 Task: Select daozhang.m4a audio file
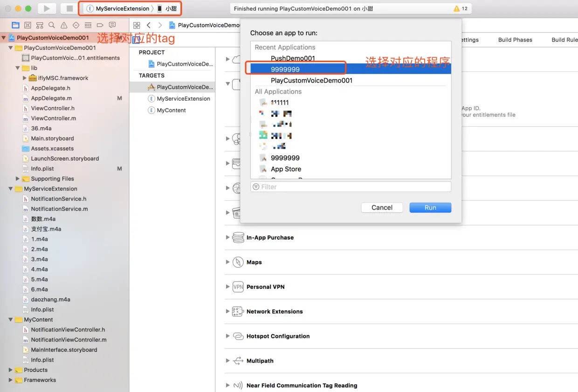click(50, 299)
